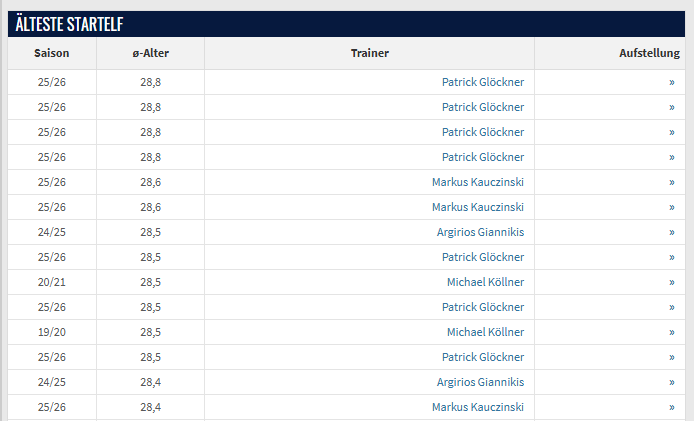Click the ø-Alter column header

point(150,53)
